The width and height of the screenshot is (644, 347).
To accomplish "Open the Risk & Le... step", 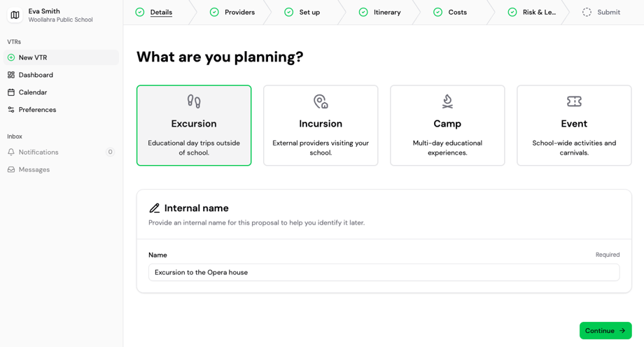I will click(x=532, y=12).
